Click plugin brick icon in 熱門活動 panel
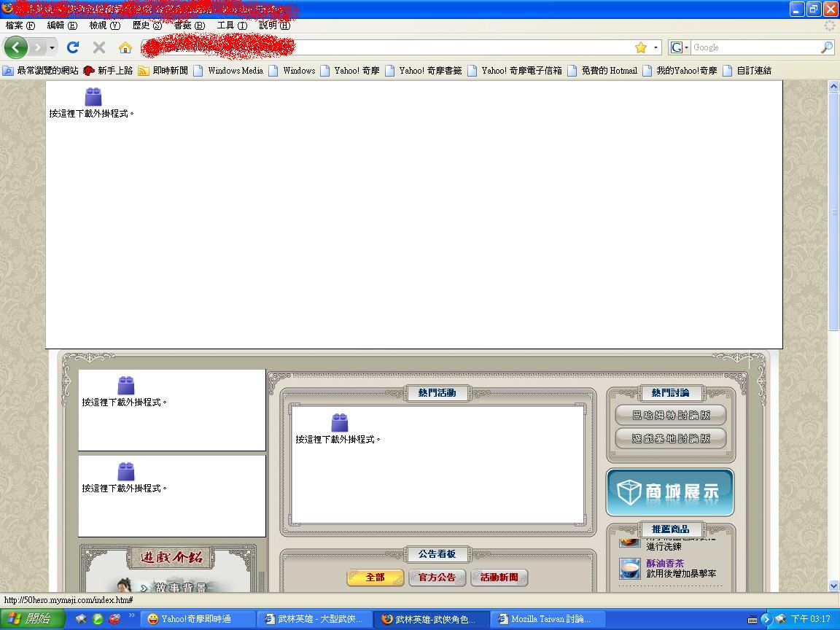 pyautogui.click(x=340, y=423)
